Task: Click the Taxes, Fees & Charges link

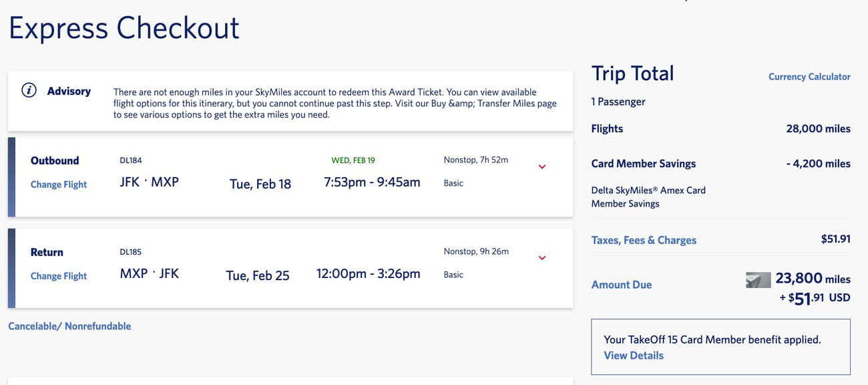Action: (644, 239)
